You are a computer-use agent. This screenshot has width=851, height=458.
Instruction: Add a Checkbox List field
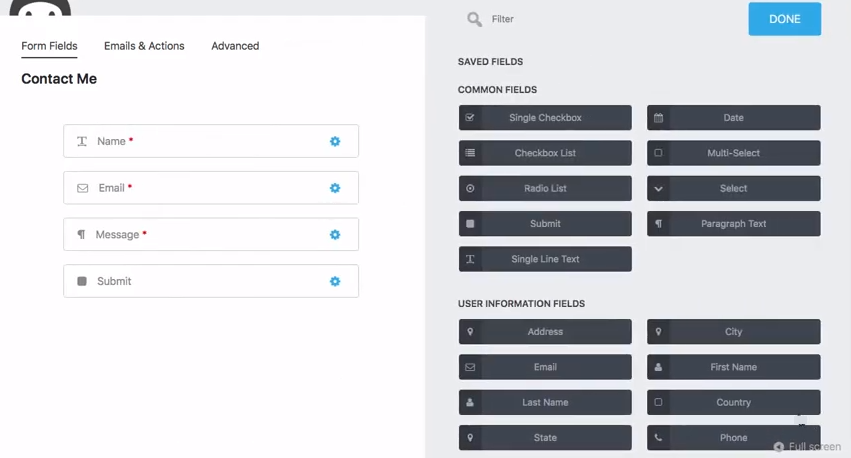[x=545, y=153]
